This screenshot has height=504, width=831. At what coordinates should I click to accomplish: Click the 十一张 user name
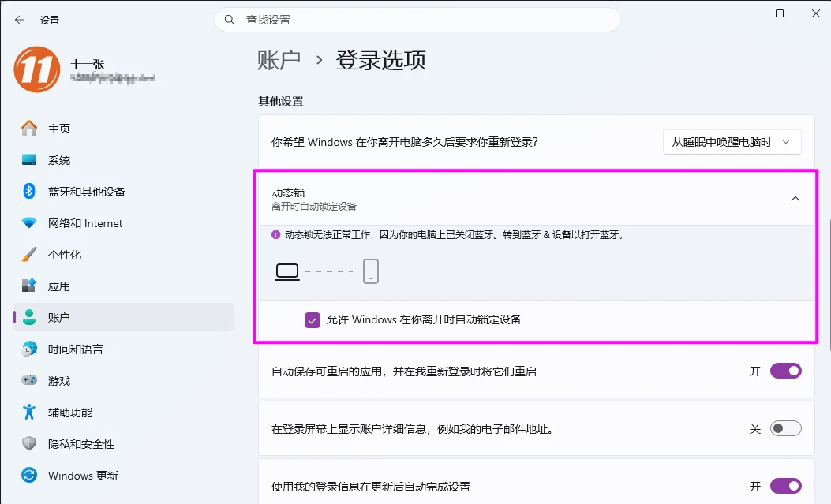tap(88, 64)
